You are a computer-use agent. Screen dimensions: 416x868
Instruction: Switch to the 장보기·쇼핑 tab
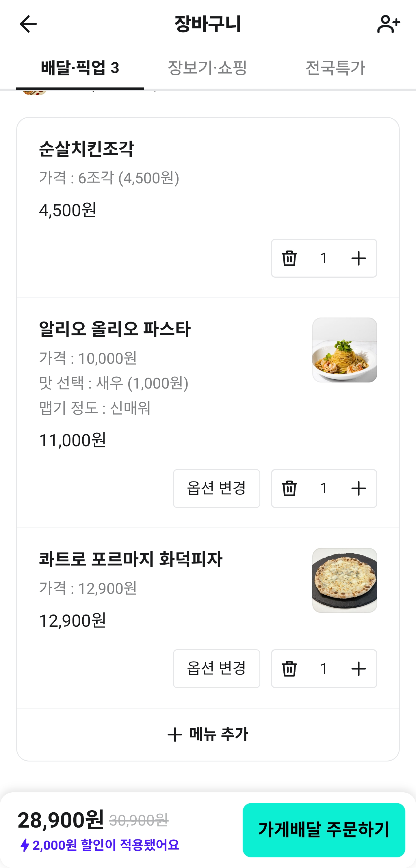pos(207,68)
